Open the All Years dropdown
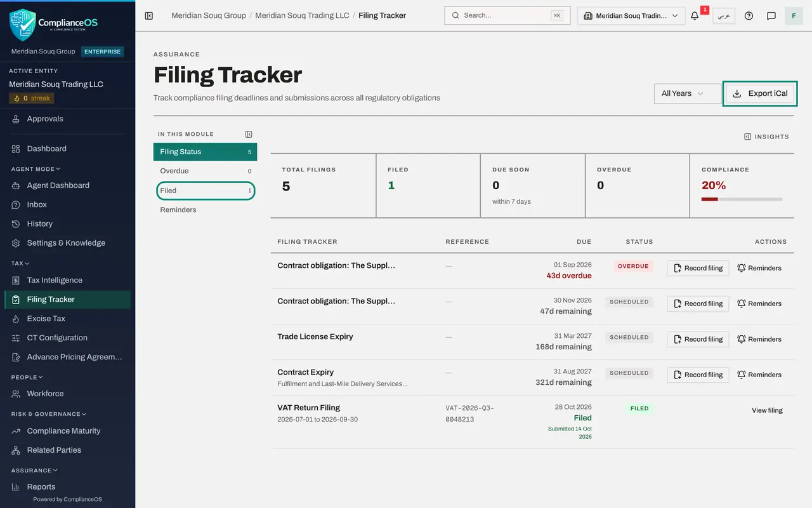812x508 pixels. pyautogui.click(x=688, y=93)
